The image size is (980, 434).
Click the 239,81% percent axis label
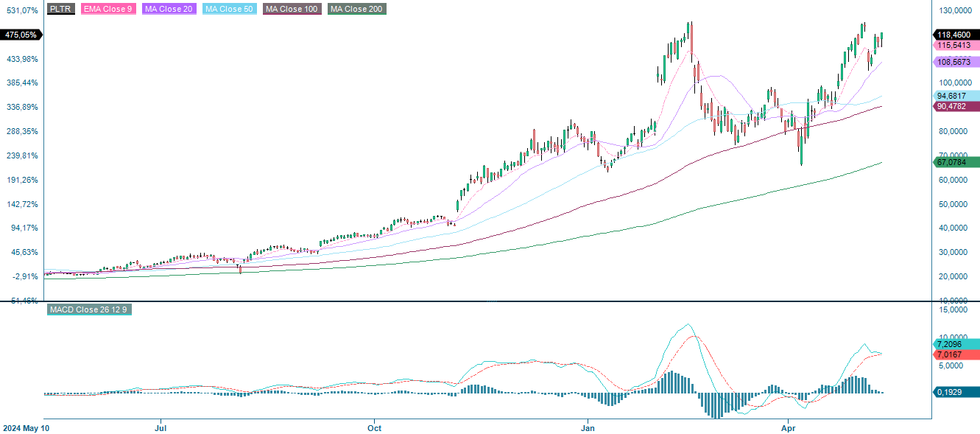click(x=22, y=156)
